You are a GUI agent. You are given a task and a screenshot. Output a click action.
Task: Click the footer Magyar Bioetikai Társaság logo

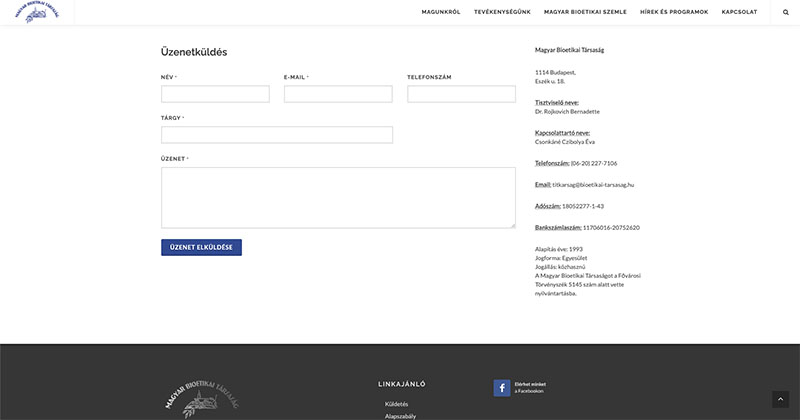201,398
